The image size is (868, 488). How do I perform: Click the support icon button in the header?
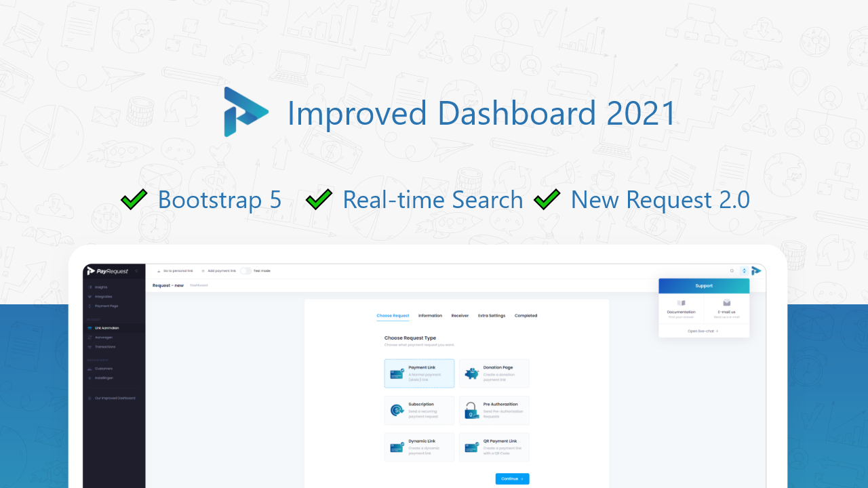pos(744,271)
